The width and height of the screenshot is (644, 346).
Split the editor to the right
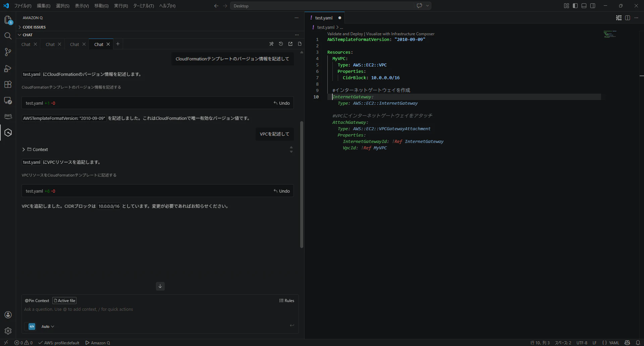pos(628,18)
